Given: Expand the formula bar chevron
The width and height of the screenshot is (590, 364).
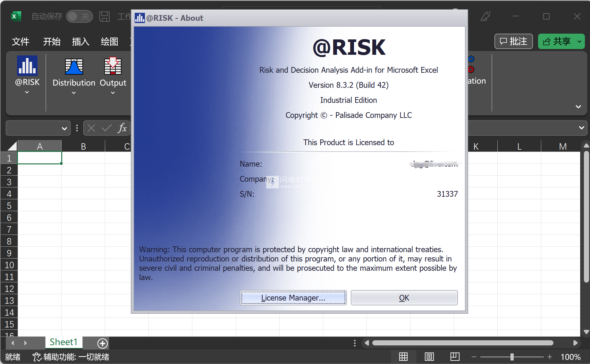Looking at the screenshot, I should coord(582,128).
